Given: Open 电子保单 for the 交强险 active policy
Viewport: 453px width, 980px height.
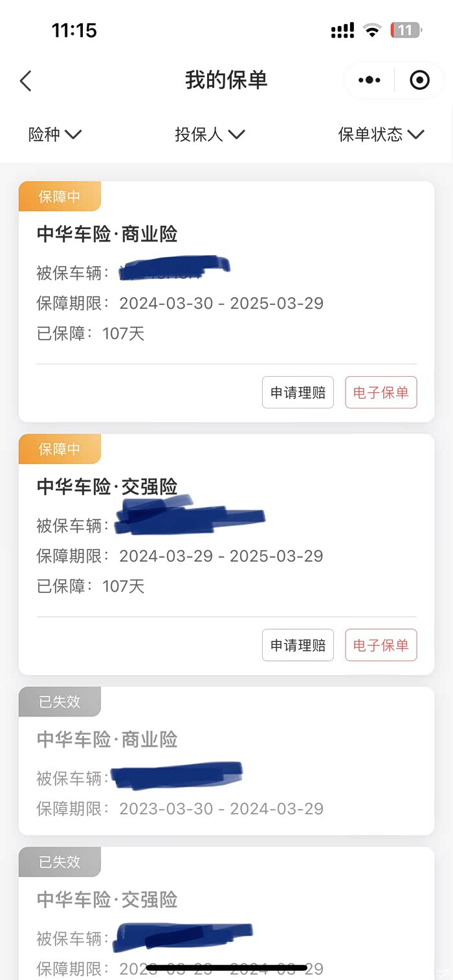Looking at the screenshot, I should point(381,645).
